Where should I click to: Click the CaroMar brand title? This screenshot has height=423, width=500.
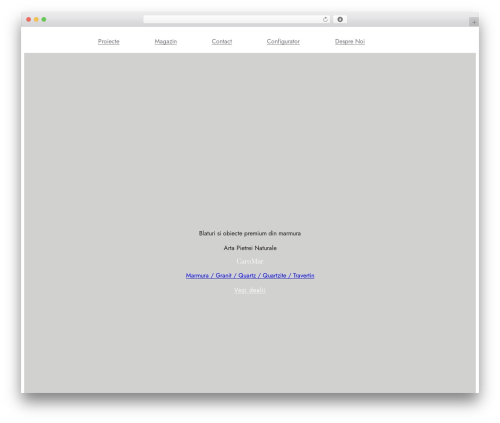(x=250, y=261)
